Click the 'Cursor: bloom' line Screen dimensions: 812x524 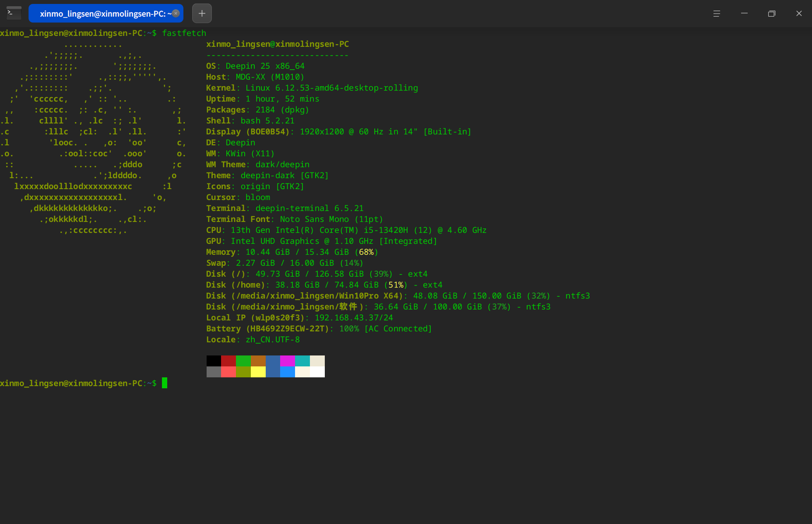coord(238,197)
